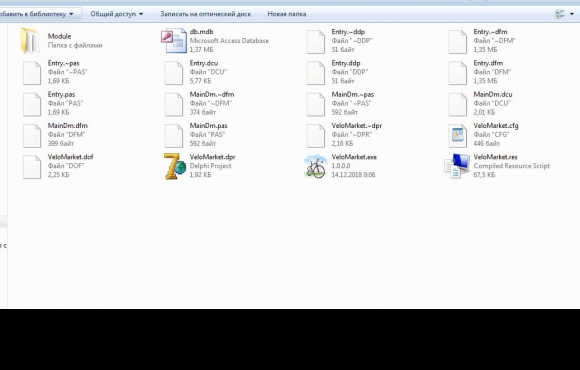
Task: Select the VeloMarket.~dpr file
Action: [344, 135]
